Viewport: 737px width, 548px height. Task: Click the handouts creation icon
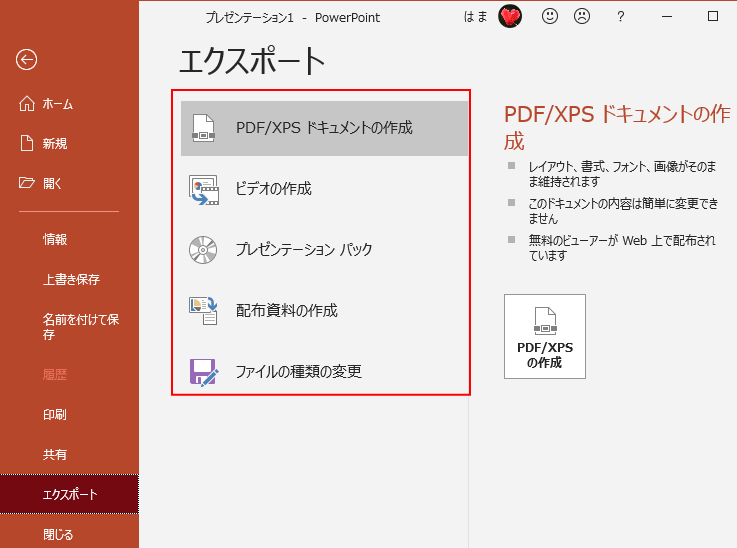pyautogui.click(x=204, y=311)
